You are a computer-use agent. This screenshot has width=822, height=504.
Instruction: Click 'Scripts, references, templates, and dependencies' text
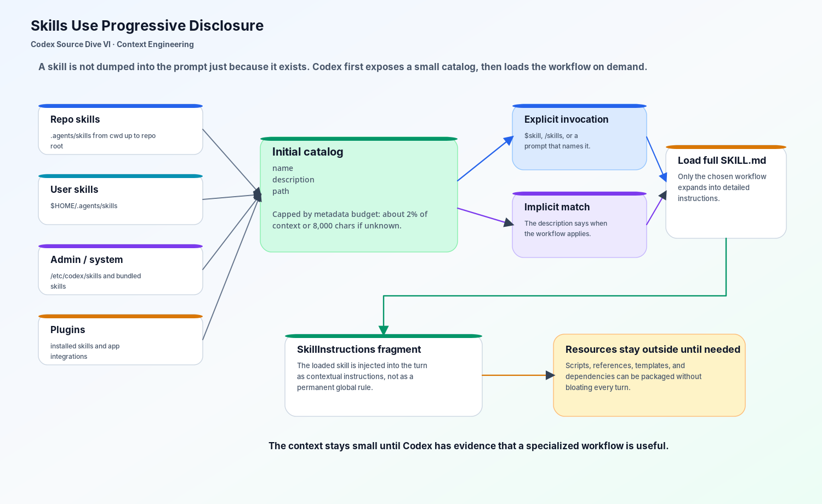pos(633,376)
